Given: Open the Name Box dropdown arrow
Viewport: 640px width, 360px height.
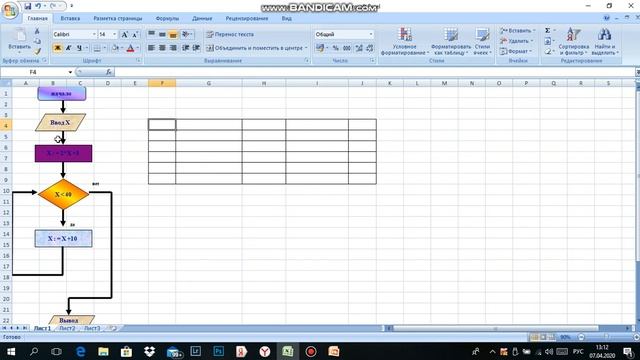Looking at the screenshot, I should (70, 72).
